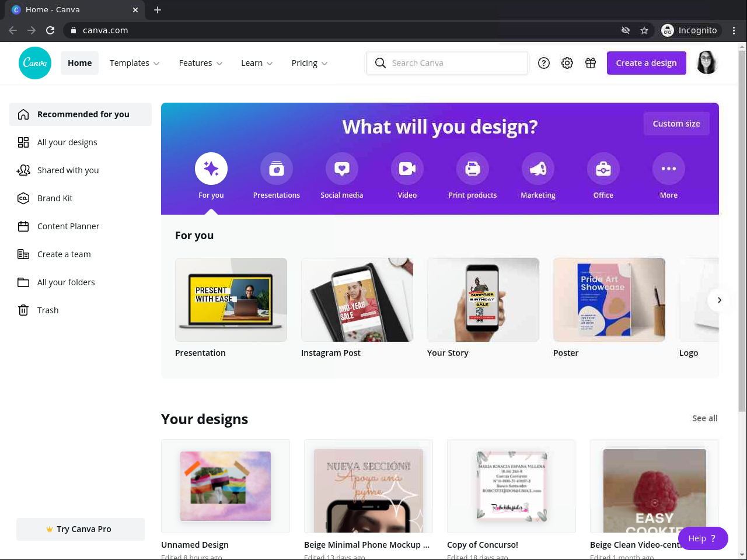Click the Brand Kit icon

[x=23, y=198]
